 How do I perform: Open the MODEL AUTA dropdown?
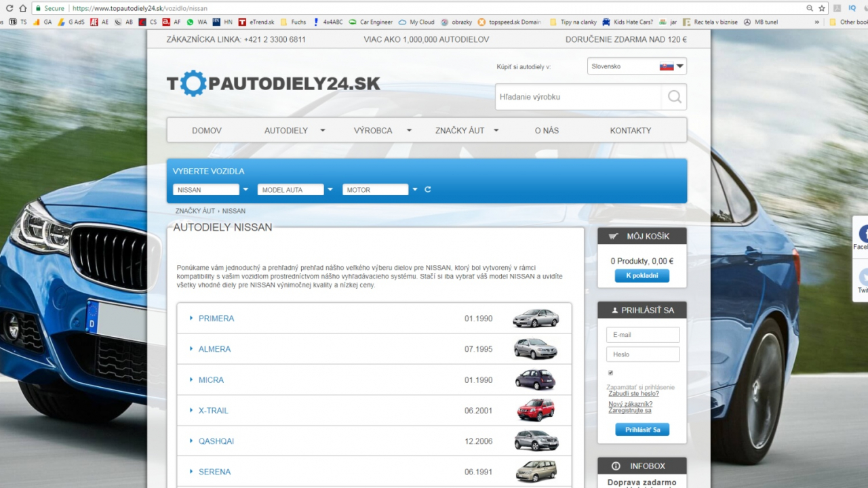pyautogui.click(x=296, y=190)
